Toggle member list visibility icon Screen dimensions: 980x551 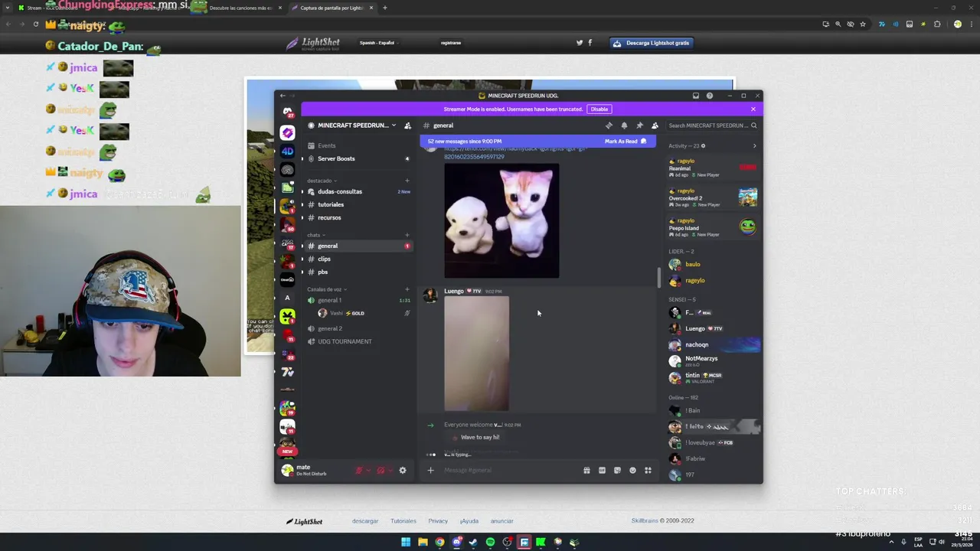click(655, 126)
